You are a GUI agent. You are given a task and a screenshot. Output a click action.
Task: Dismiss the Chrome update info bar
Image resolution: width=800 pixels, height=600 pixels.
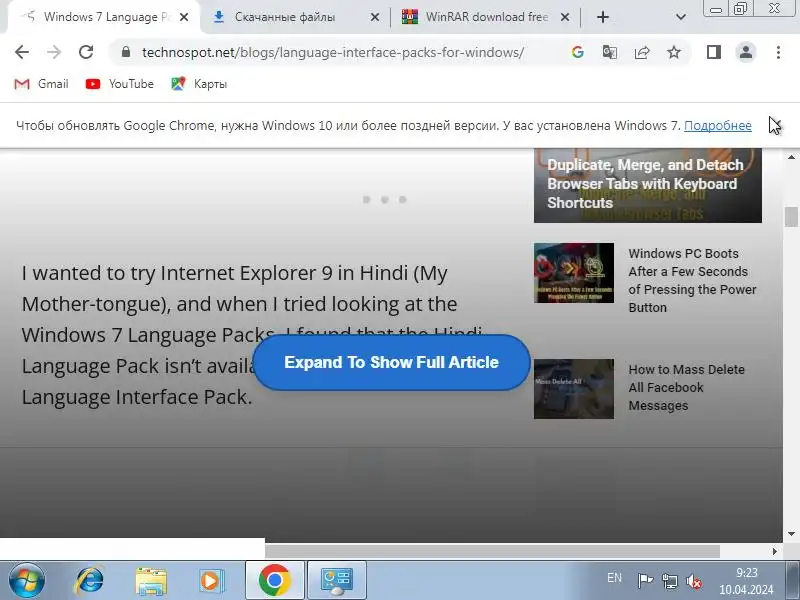776,126
